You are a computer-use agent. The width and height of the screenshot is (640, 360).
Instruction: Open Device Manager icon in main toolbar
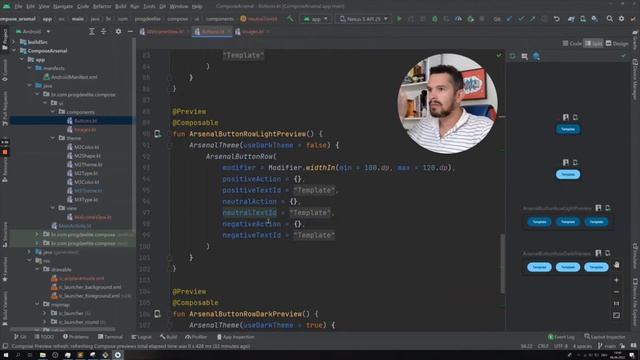583,19
